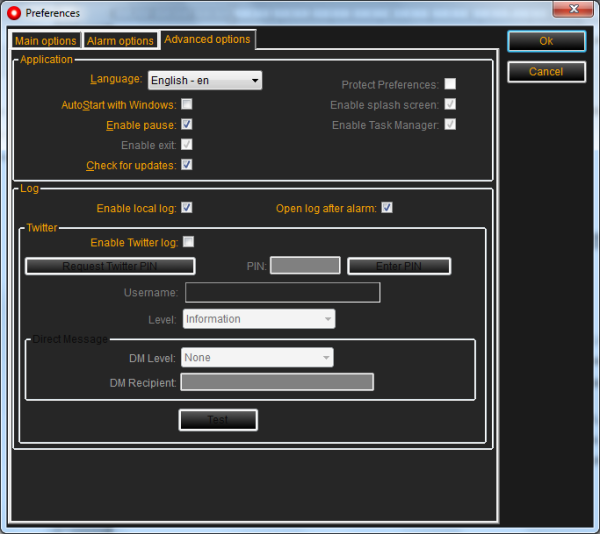Click the Cancel button
Image resolution: width=600 pixels, height=534 pixels.
(546, 72)
